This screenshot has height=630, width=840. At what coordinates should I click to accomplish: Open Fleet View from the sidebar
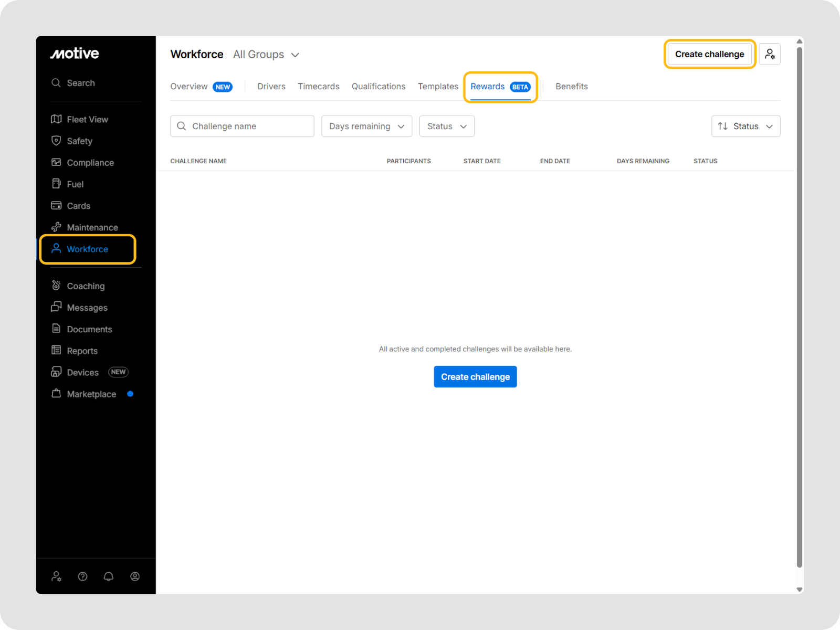pos(87,119)
